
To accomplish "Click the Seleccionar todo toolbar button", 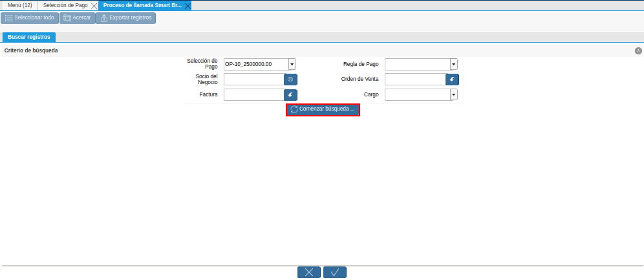I will tap(30, 18).
